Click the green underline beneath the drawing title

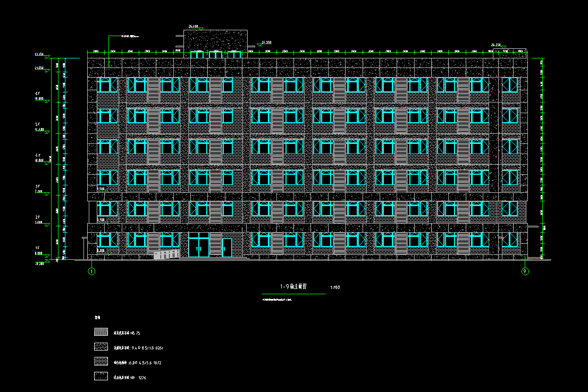pyautogui.click(x=294, y=294)
